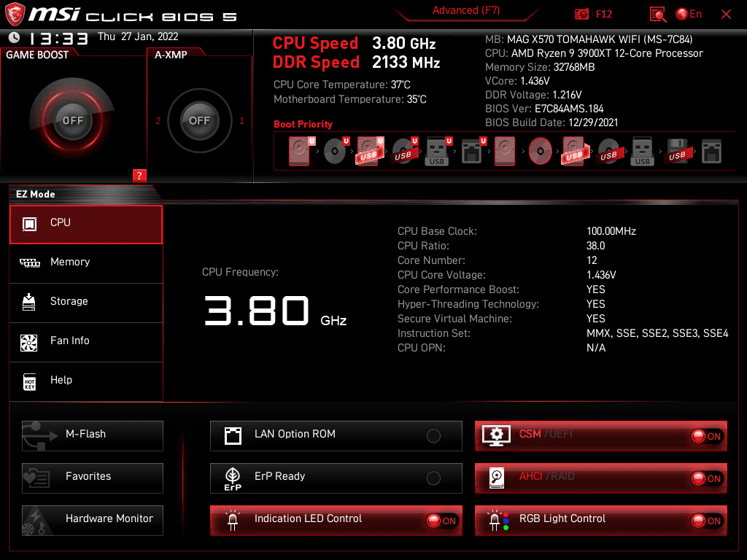Select the UEFI USB key boot icon
The height and width of the screenshot is (560, 747).
[438, 151]
